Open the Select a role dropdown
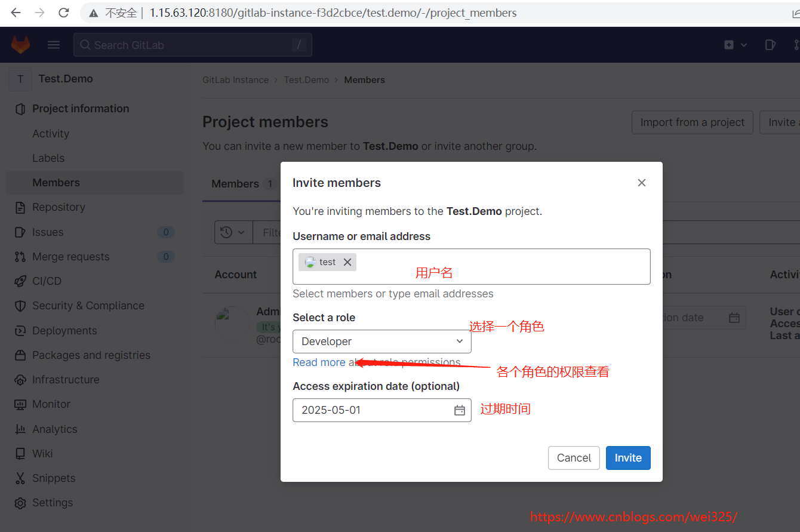 coord(382,342)
